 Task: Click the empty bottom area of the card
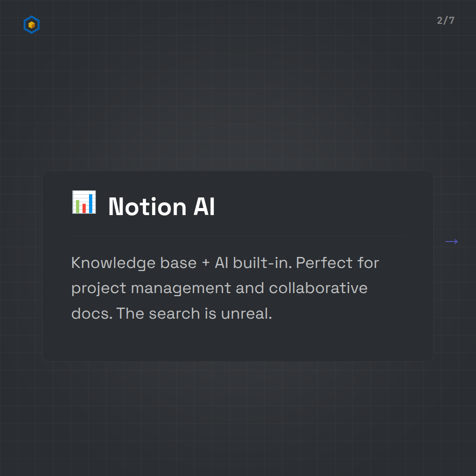238,344
